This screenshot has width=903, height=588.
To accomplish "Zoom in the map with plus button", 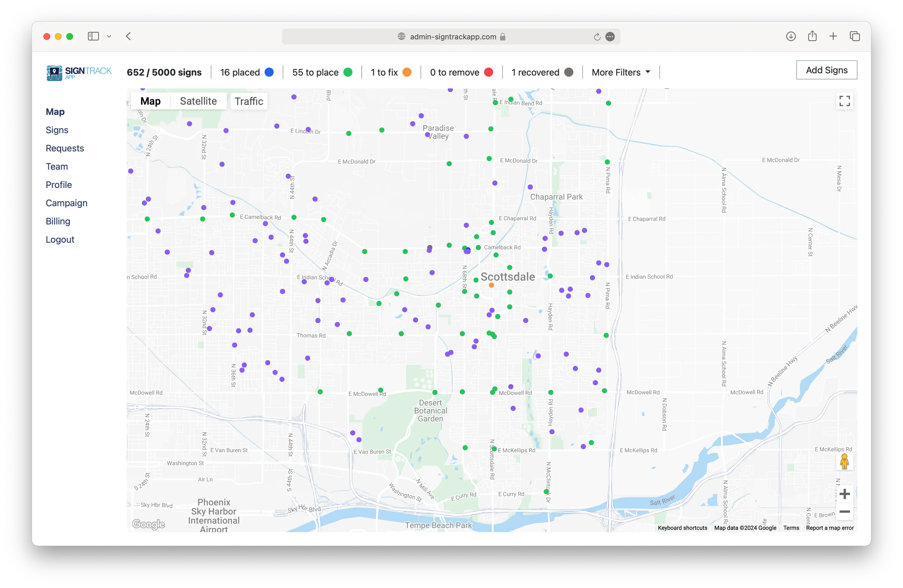I will [844, 494].
